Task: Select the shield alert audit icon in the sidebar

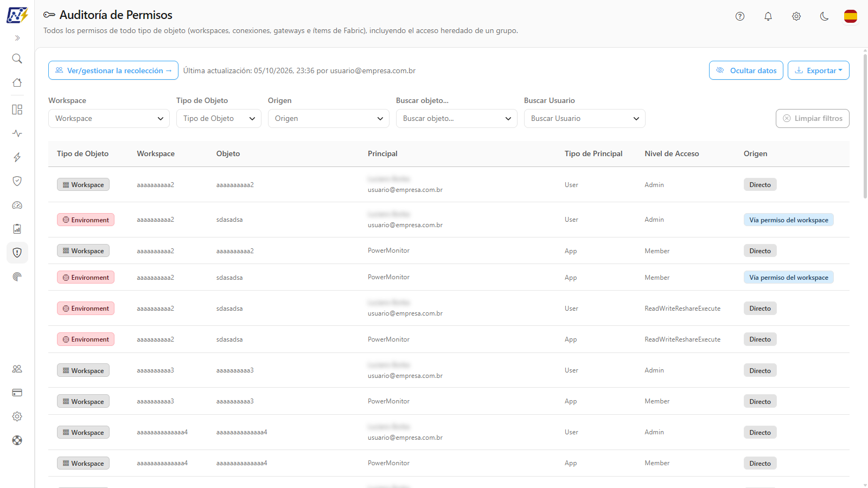Action: point(17,253)
